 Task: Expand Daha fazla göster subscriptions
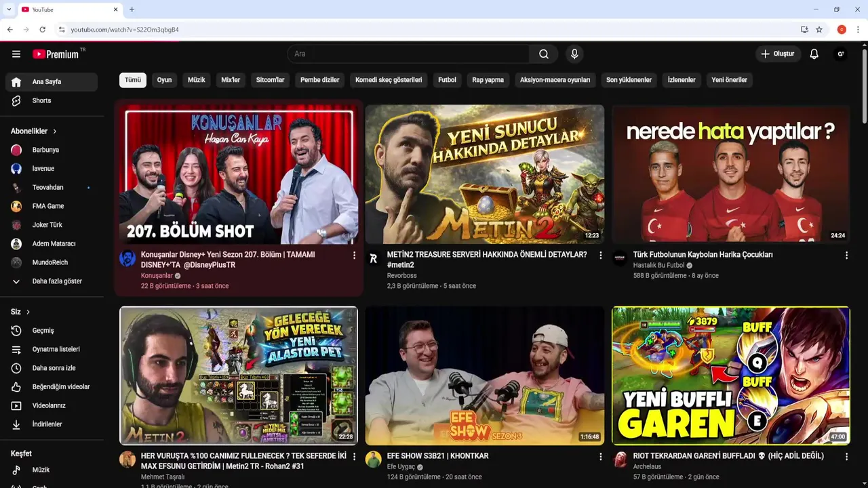tap(52, 281)
